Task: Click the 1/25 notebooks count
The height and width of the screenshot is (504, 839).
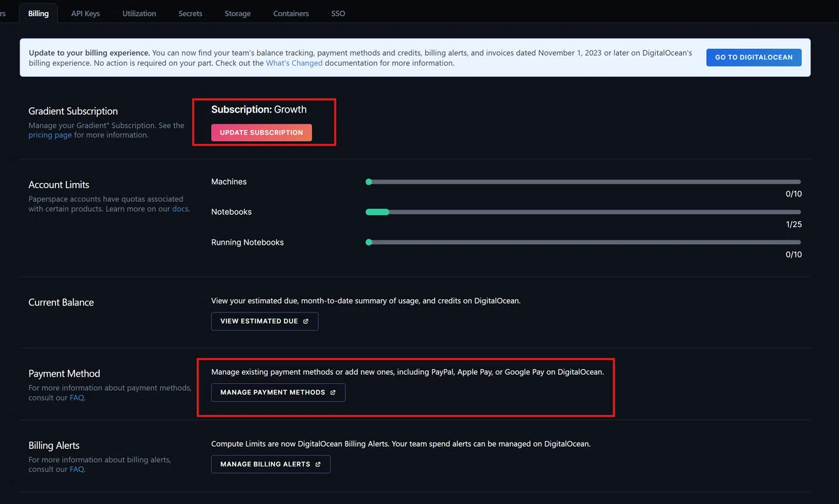Action: [794, 224]
